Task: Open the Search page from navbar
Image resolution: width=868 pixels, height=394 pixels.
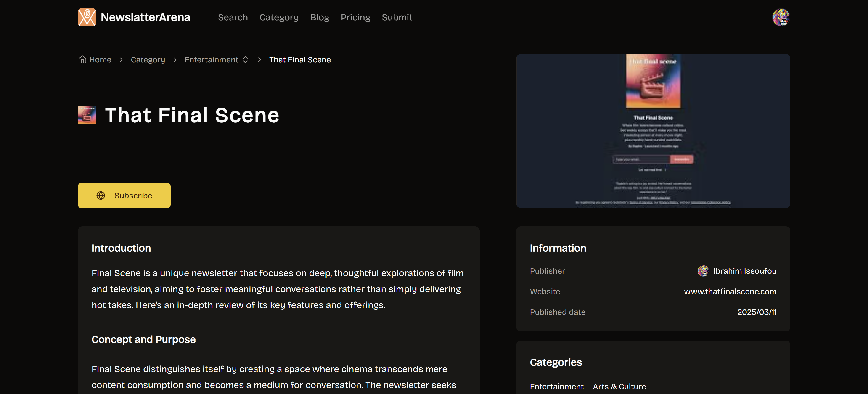Action: pyautogui.click(x=233, y=17)
